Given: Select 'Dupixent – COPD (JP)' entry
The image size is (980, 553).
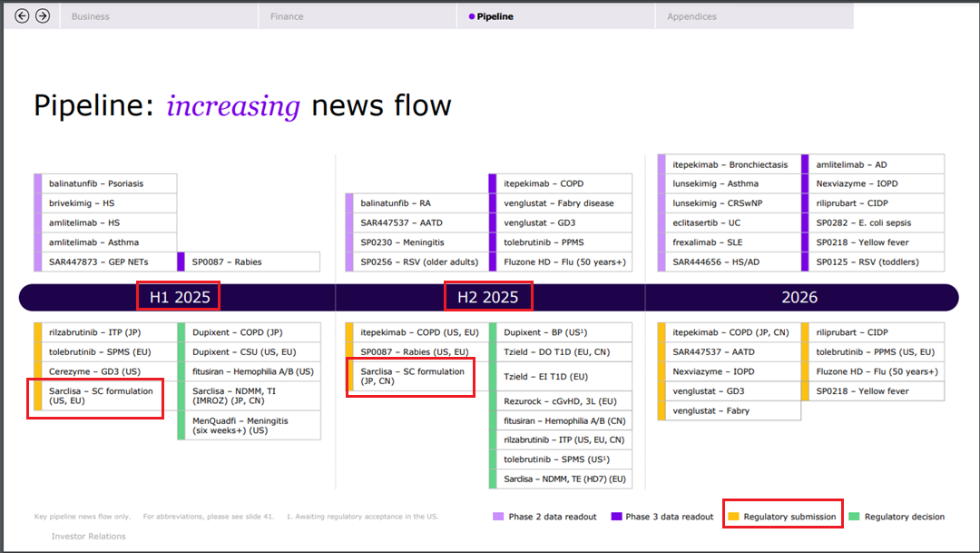Looking at the screenshot, I should click(x=249, y=332).
